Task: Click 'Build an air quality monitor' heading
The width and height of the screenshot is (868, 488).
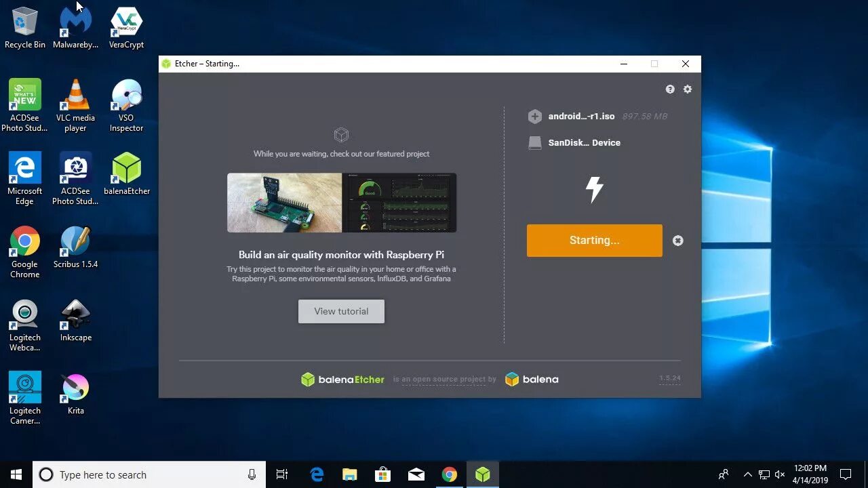Action: [x=341, y=255]
